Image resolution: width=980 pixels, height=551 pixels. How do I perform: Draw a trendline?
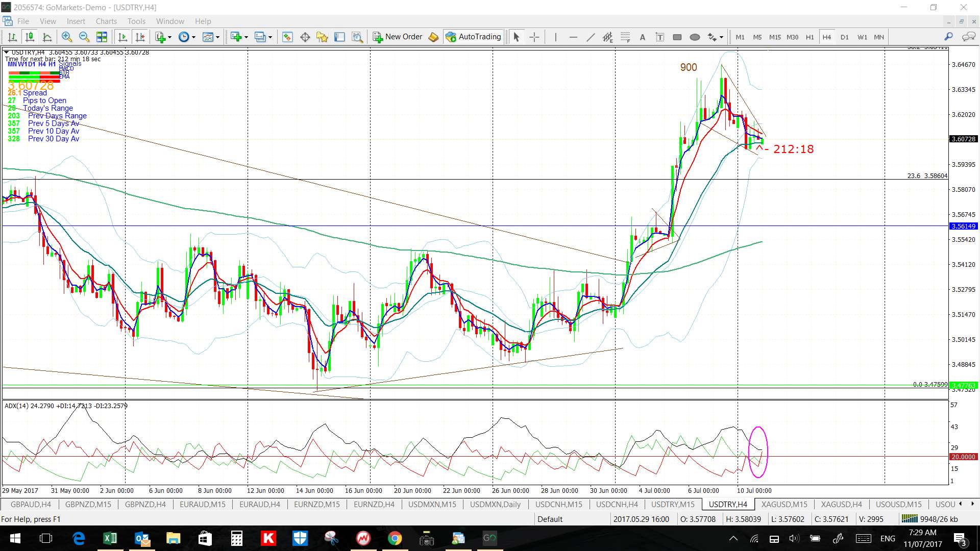[590, 37]
